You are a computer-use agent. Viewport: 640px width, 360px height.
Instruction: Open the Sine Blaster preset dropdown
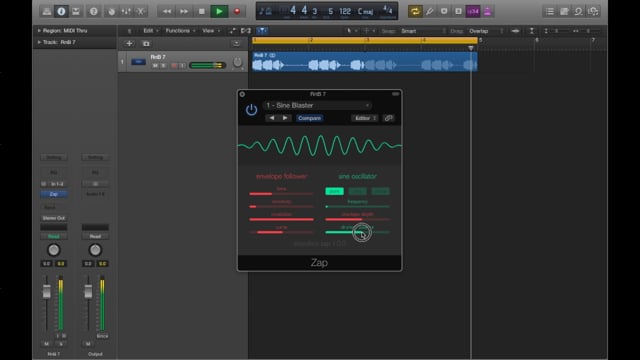coord(317,105)
